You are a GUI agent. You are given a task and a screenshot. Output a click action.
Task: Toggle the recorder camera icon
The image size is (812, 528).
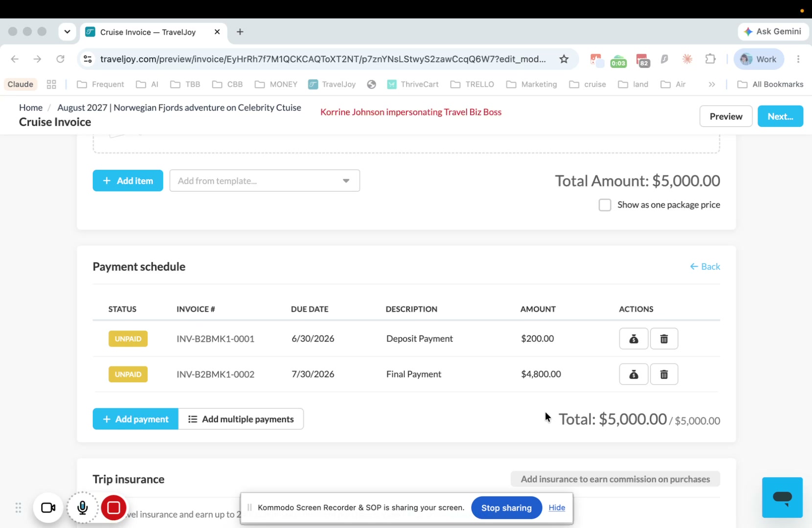[48, 507]
